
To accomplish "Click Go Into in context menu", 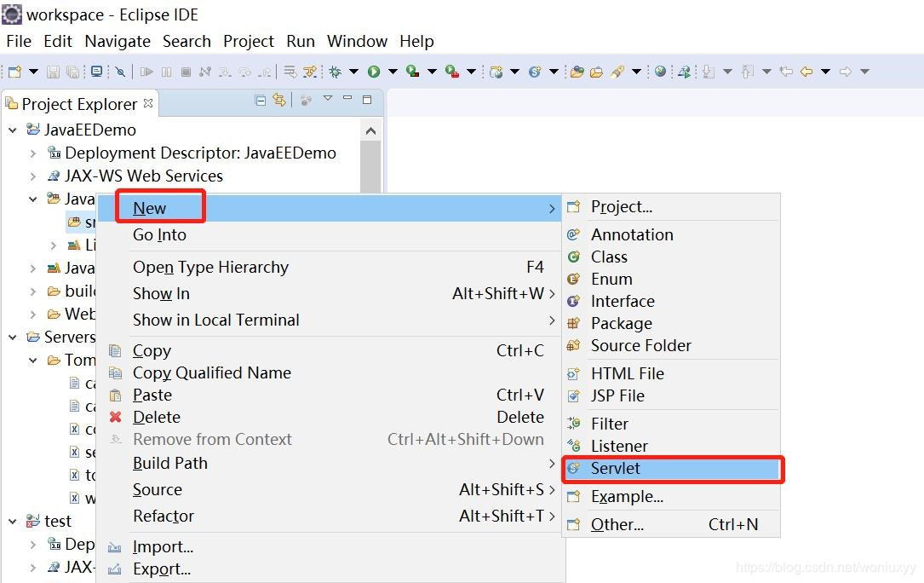I will [x=330, y=235].
